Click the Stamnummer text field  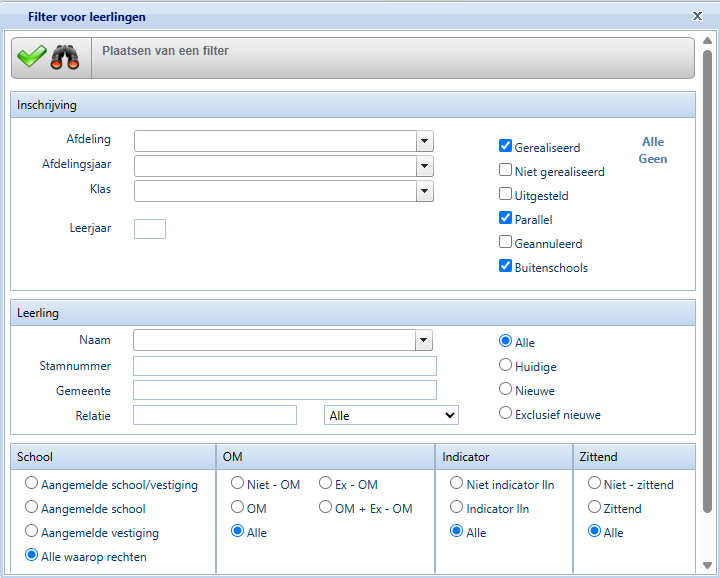(285, 366)
